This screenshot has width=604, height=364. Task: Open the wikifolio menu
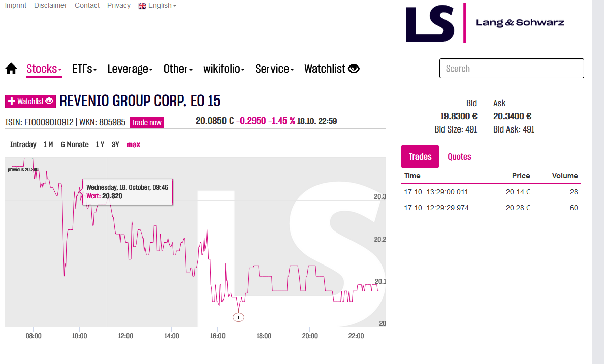224,69
